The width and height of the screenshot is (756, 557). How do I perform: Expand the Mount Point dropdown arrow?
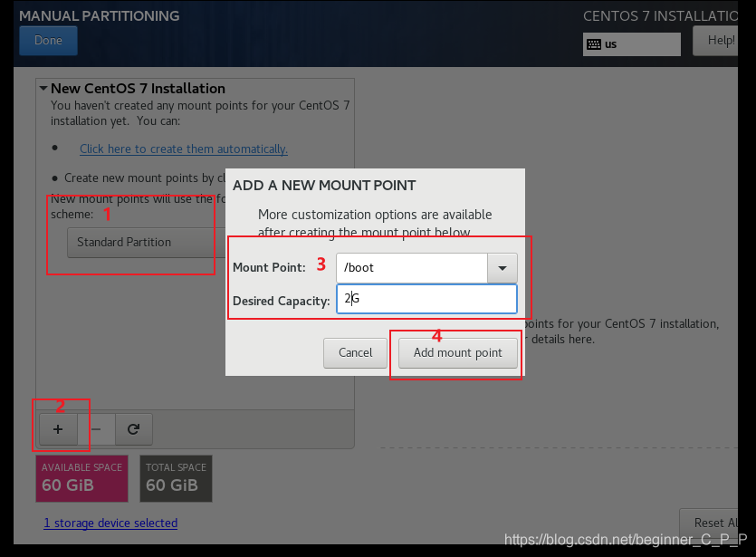[x=502, y=268]
